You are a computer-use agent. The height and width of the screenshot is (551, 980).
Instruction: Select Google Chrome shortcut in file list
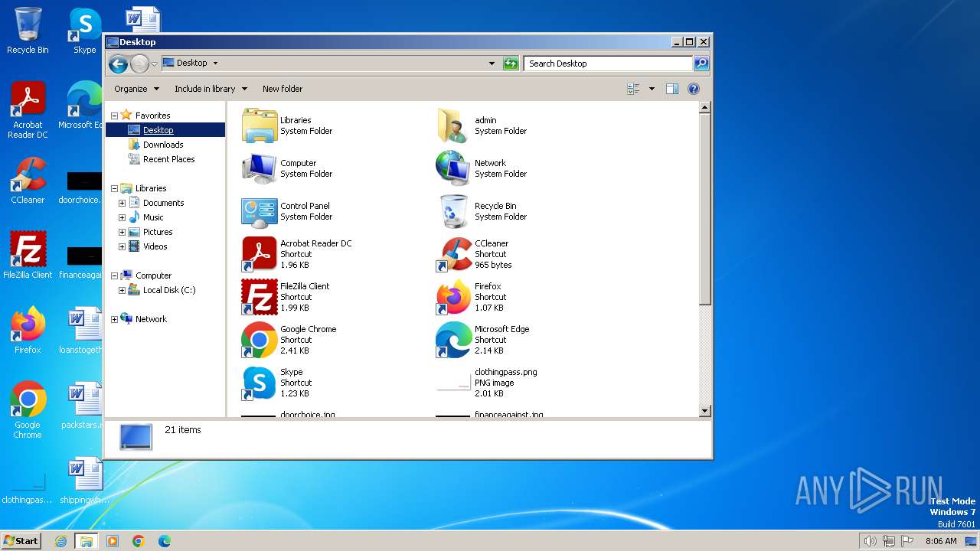(x=260, y=340)
